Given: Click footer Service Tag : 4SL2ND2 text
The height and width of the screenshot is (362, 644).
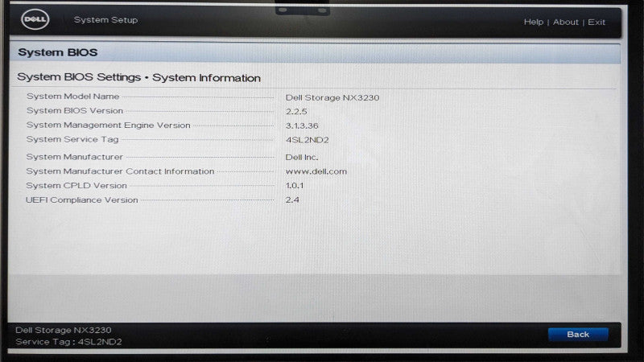Looking at the screenshot, I should (68, 342).
